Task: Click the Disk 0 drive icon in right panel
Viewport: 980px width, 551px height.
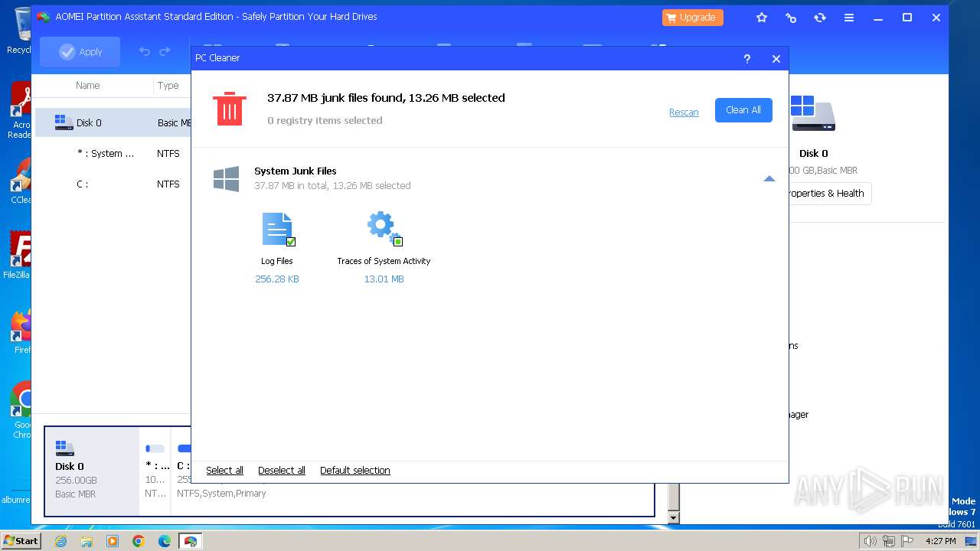Action: click(813, 113)
